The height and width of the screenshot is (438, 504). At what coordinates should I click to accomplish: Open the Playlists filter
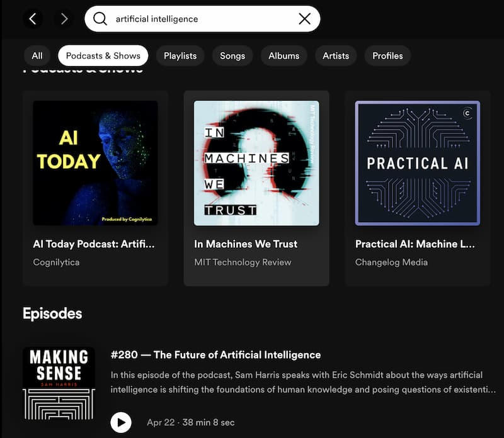coord(180,55)
